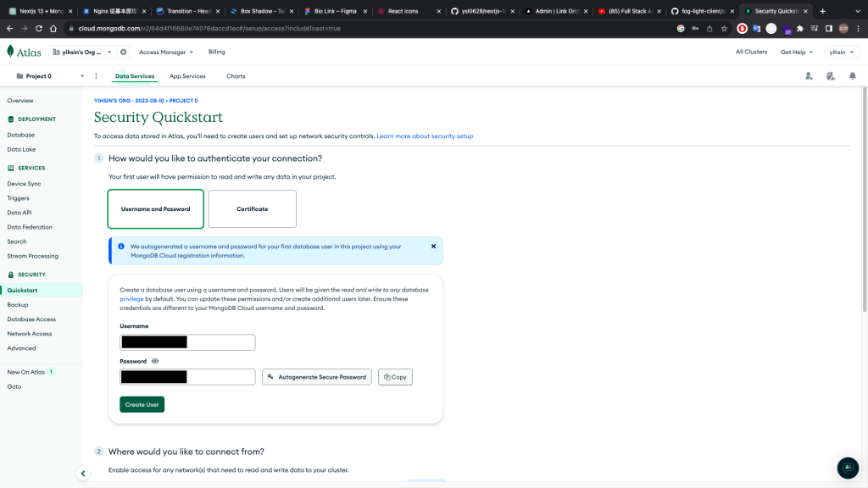Dismiss the autogenerated credentials info banner
The height and width of the screenshot is (488, 868).
coord(433,247)
